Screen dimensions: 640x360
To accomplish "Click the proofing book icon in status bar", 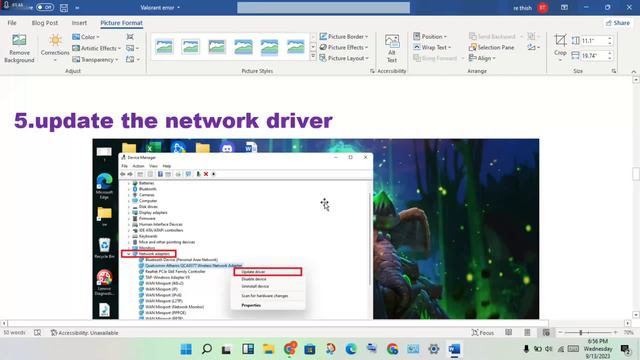I will 38,333.
